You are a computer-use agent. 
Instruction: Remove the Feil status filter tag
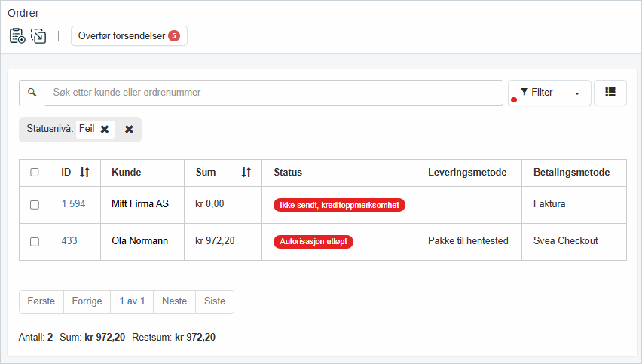pos(105,129)
